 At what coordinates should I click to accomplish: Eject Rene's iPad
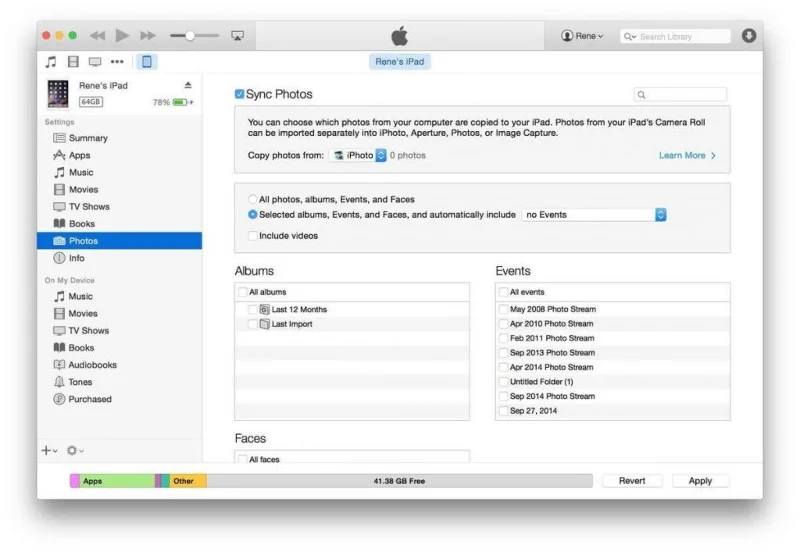click(x=188, y=86)
